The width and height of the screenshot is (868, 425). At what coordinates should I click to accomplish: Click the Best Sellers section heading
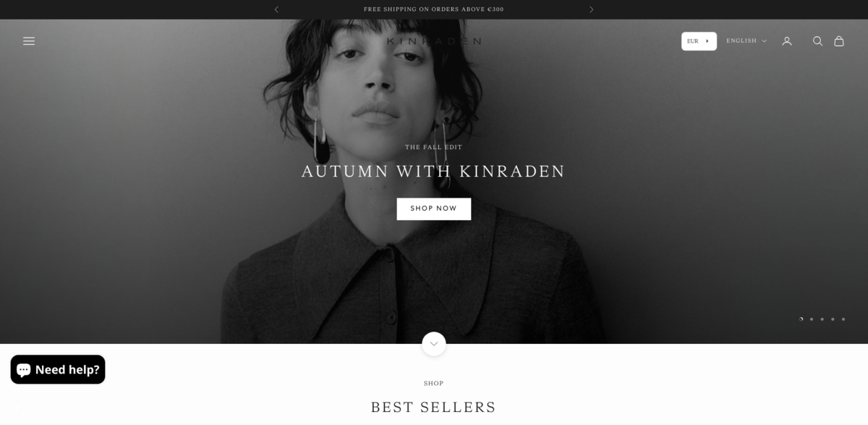(x=434, y=407)
